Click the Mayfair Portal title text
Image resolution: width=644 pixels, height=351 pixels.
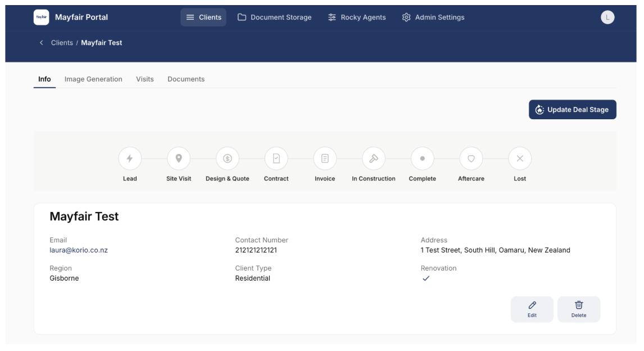81,17
